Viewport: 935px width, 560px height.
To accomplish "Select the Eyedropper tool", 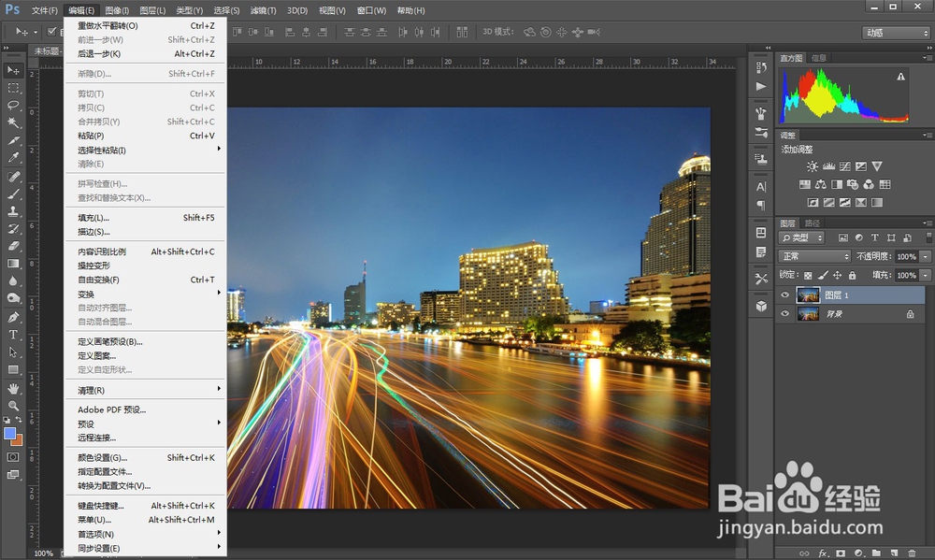I will (13, 157).
